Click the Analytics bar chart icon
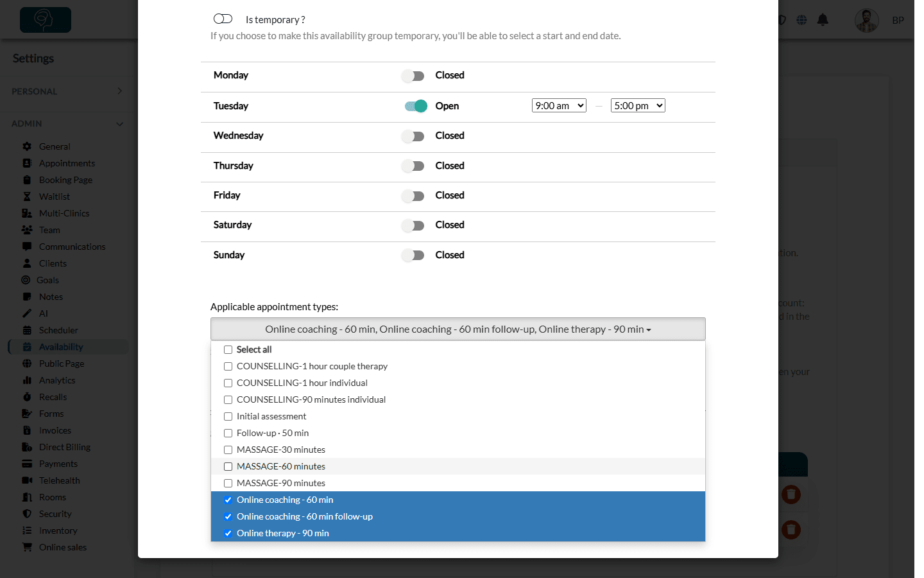Viewport: 924px width, 578px height. (27, 380)
